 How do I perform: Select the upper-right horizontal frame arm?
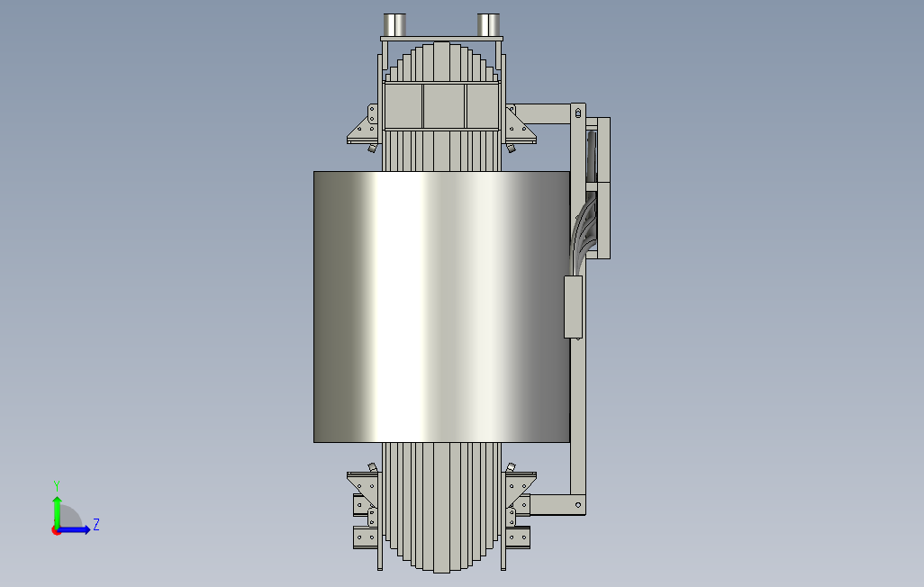542,113
